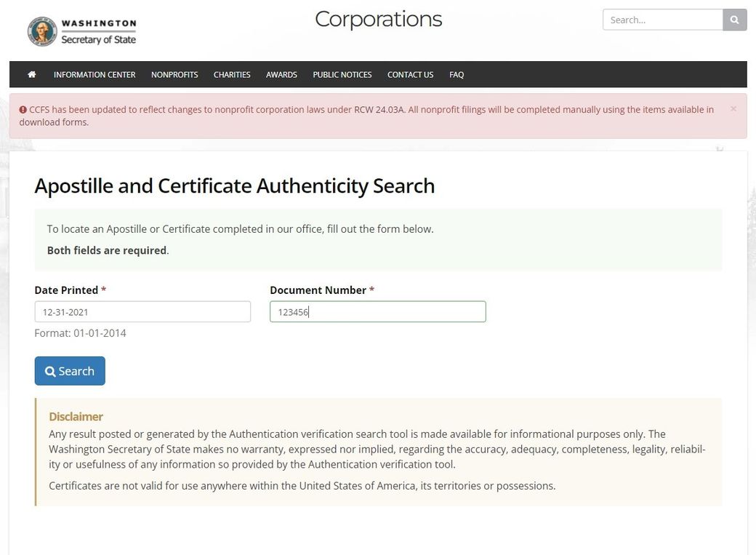Click the magnifier button beside the top search box

[734, 20]
